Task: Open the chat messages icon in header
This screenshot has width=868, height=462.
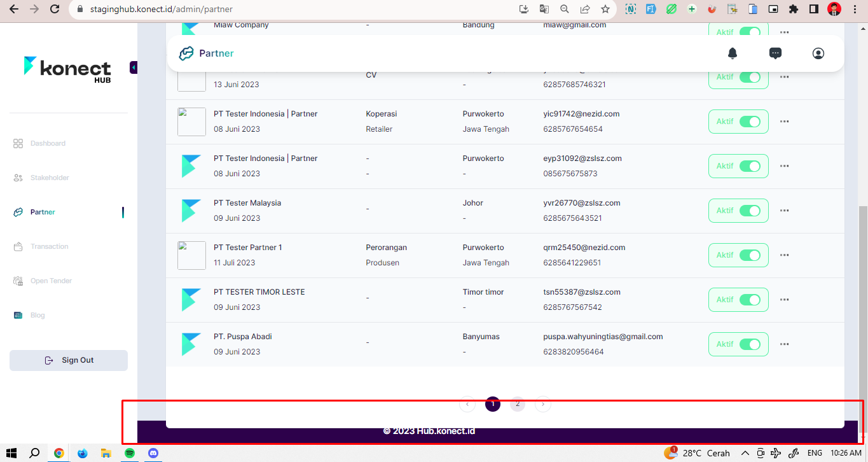Action: pyautogui.click(x=775, y=53)
